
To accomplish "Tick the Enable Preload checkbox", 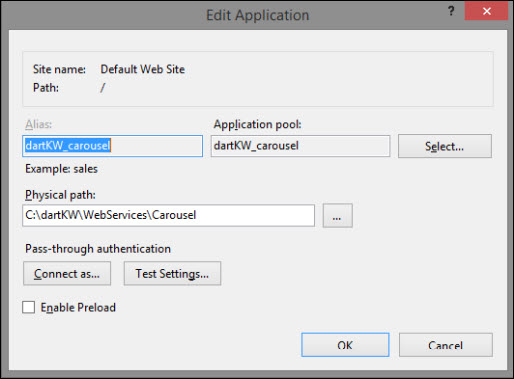I will [29, 307].
